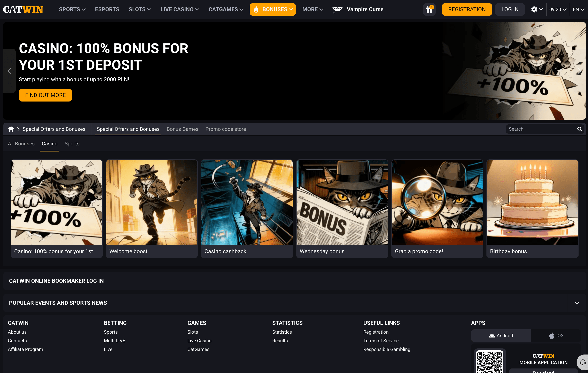The width and height of the screenshot is (588, 373).
Task: Open the Grab a promo code card
Action: pos(437,209)
